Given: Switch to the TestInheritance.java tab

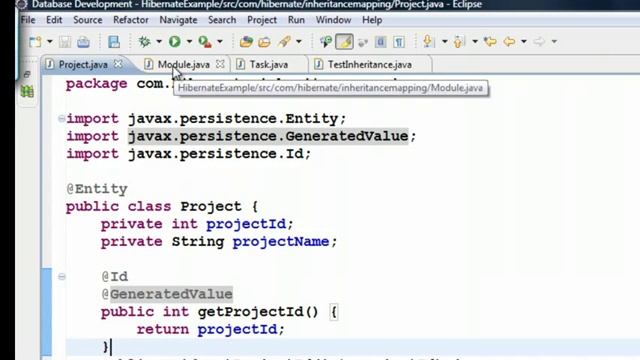Looking at the screenshot, I should tap(369, 64).
